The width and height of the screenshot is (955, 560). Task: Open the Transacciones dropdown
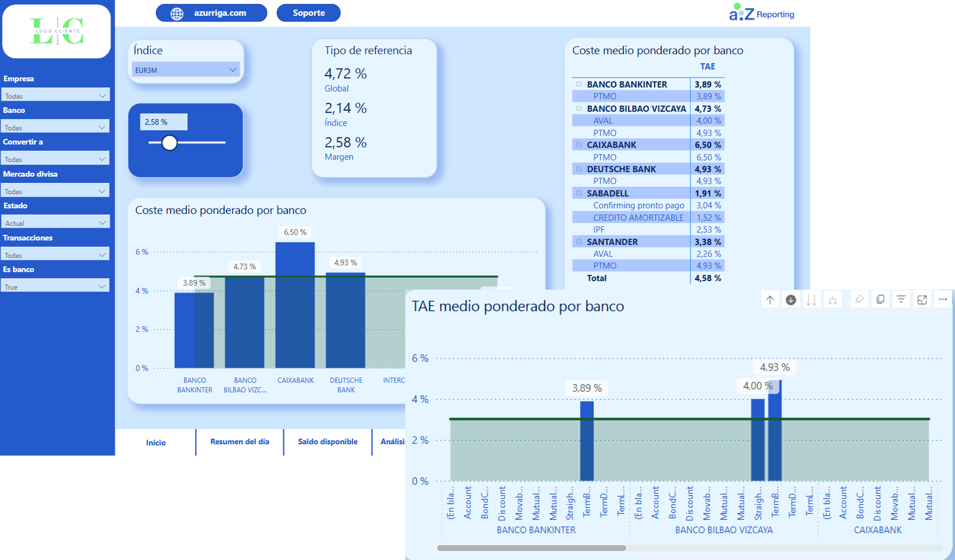click(x=55, y=254)
